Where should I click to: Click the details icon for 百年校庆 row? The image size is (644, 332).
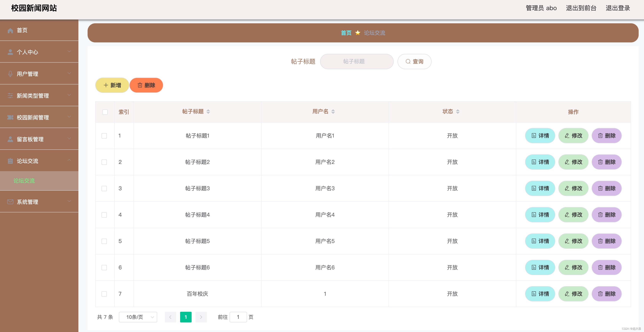pyautogui.click(x=534, y=294)
